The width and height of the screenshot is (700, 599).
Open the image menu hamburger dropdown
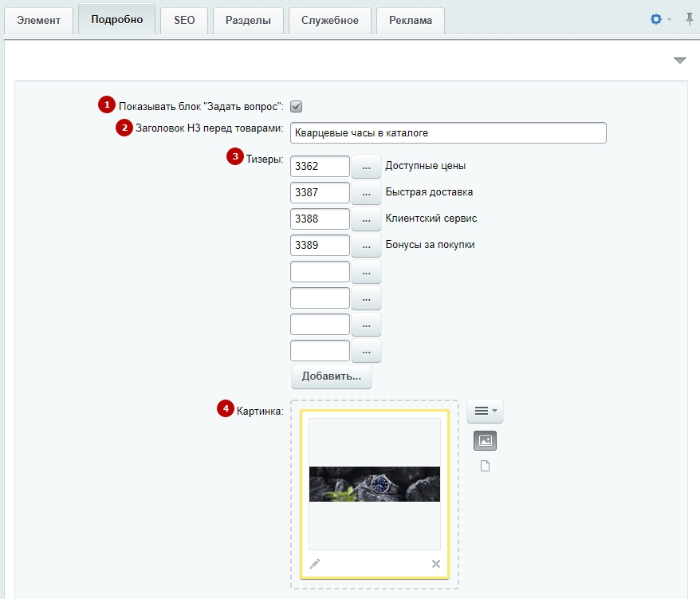point(485,411)
